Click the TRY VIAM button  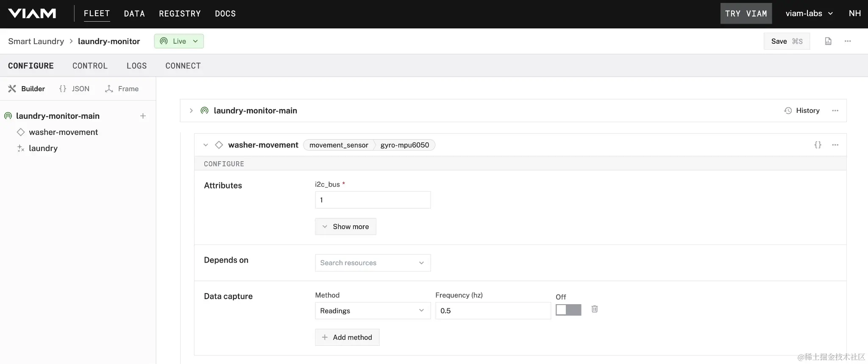click(746, 14)
